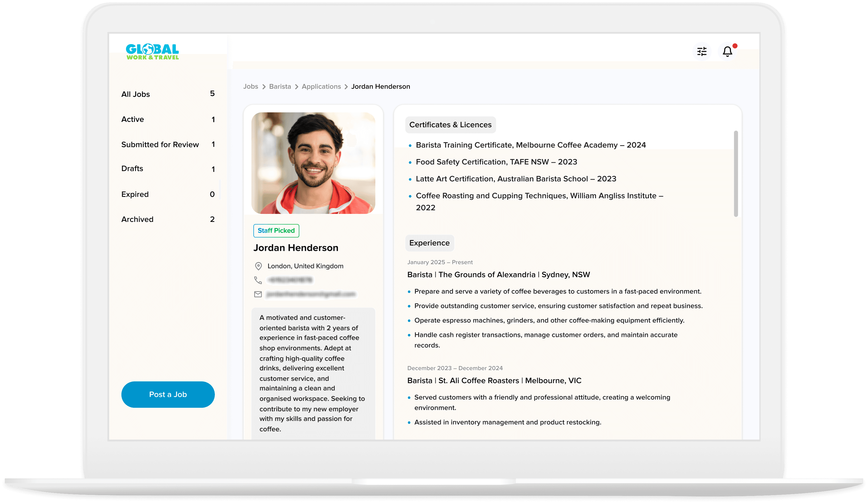
Task: Click chevron before Jordan Henderson breadcrumb
Action: [346, 87]
